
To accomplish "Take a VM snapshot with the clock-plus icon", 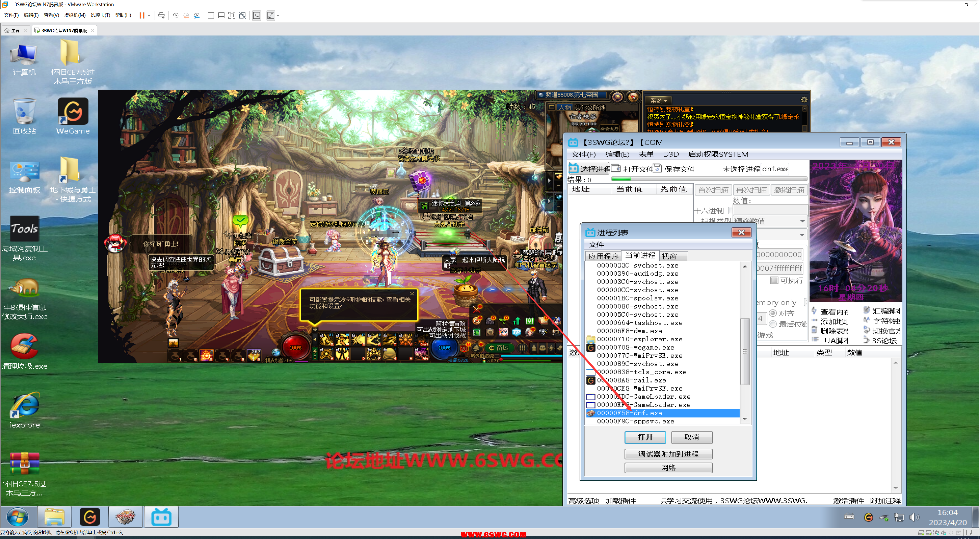I will tap(175, 16).
